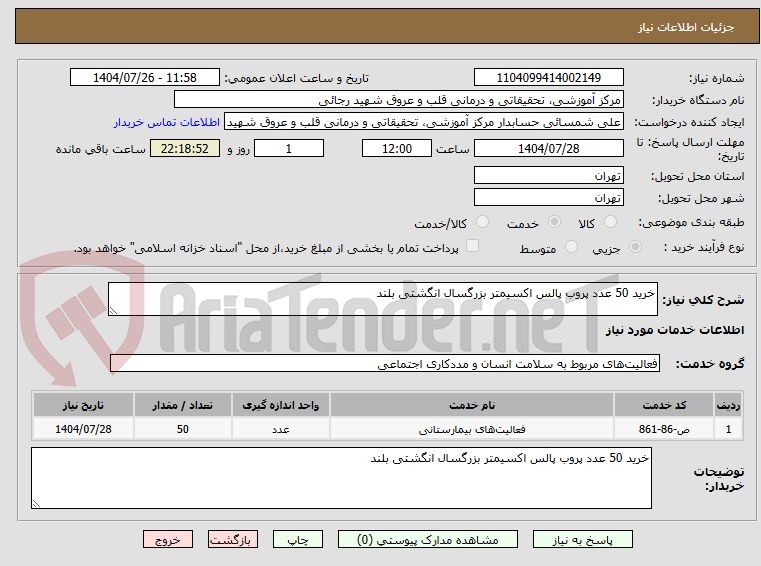Screen dimensions: 761x566
Task: Select the جزیی purchase type radio
Action: (635, 247)
